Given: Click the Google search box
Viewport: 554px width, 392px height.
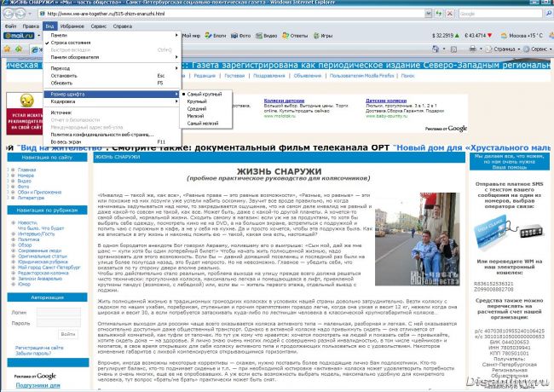Looking at the screenshot, I should click(500, 14).
